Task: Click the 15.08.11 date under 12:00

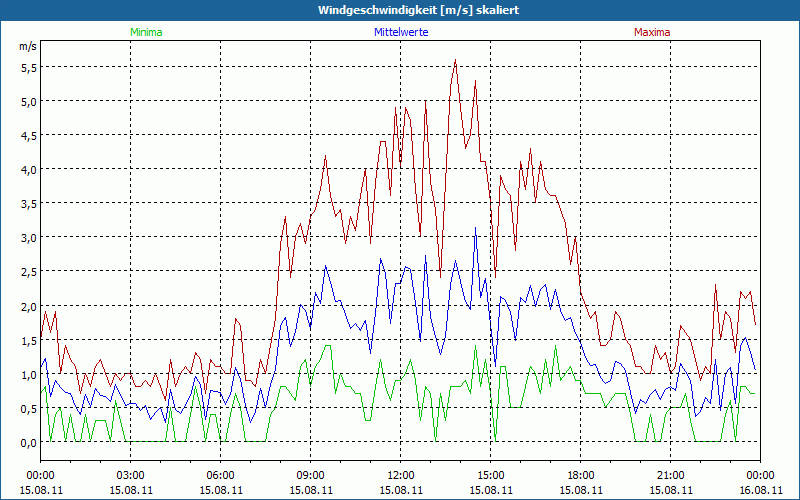Action: coord(401,490)
